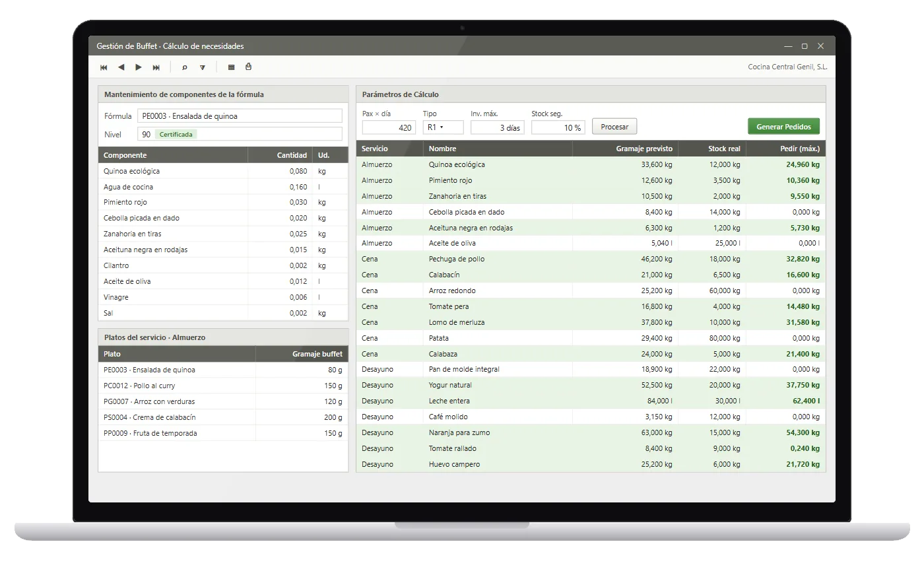Open the search magnifier tool
Image resolution: width=924 pixels, height=581 pixels.
tap(185, 67)
